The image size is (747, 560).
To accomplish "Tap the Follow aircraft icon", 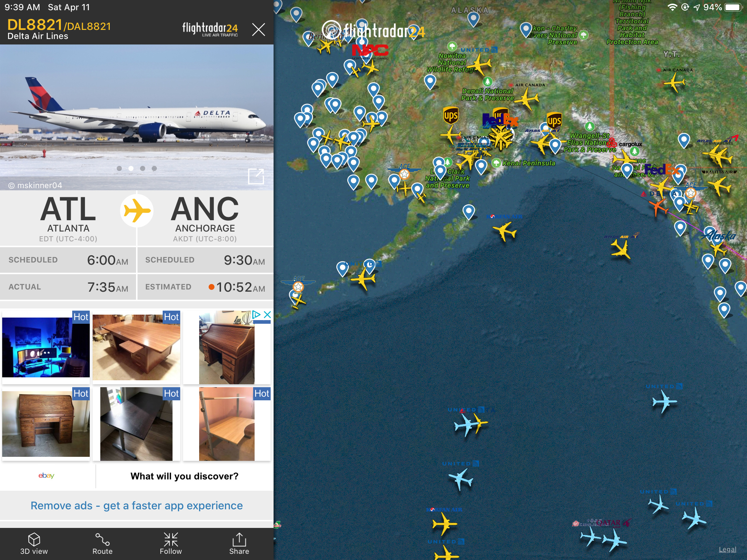I will [171, 540].
